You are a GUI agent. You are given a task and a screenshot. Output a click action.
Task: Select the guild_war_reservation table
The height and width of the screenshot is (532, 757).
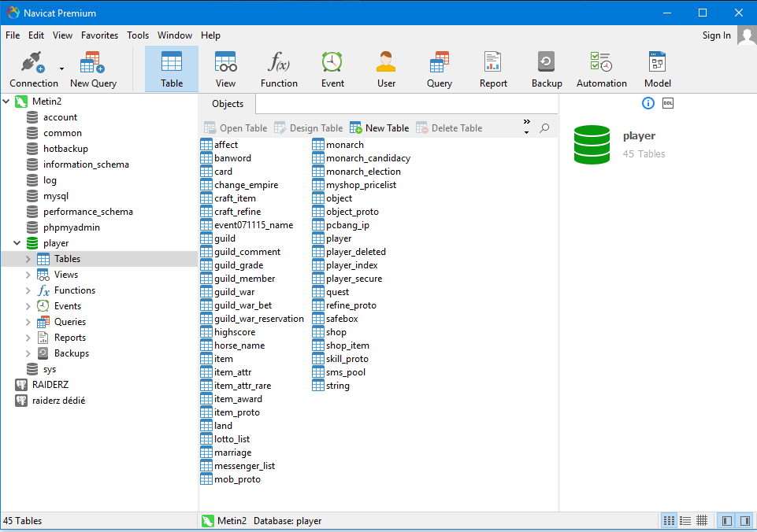click(259, 319)
